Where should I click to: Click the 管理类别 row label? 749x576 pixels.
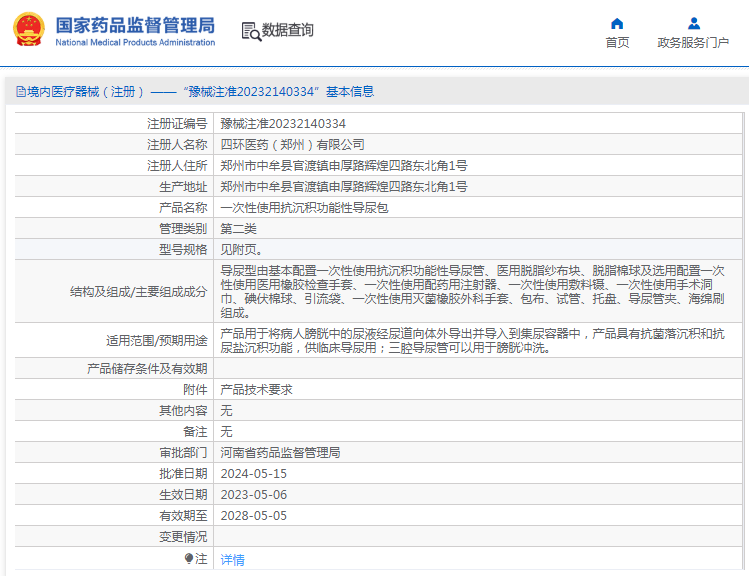click(183, 229)
